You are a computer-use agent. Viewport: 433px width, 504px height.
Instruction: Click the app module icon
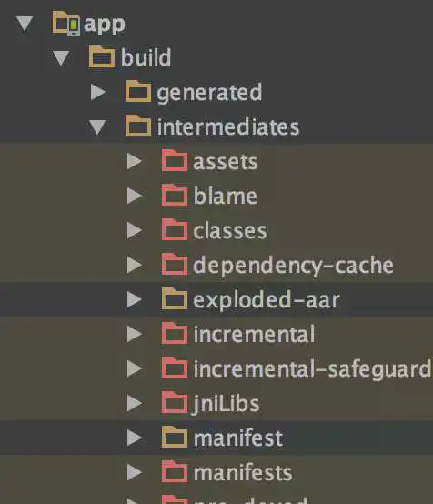click(65, 24)
